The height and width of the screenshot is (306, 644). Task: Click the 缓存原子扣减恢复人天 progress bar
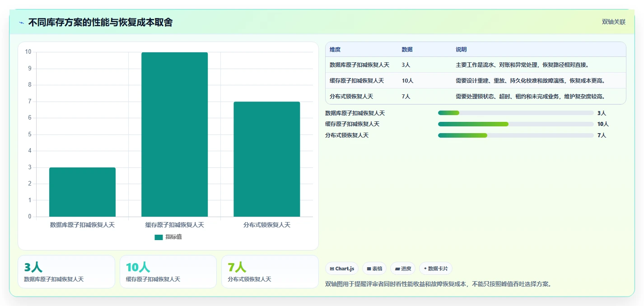pos(516,124)
